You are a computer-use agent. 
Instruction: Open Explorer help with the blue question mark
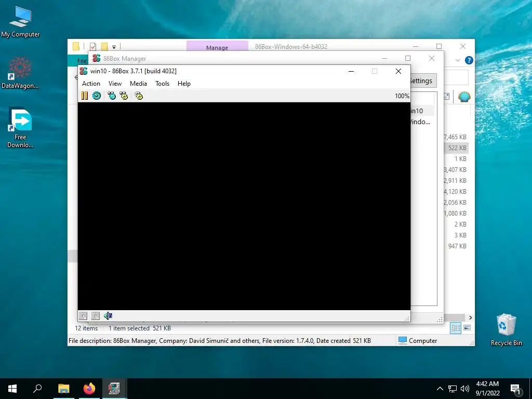[469, 60]
